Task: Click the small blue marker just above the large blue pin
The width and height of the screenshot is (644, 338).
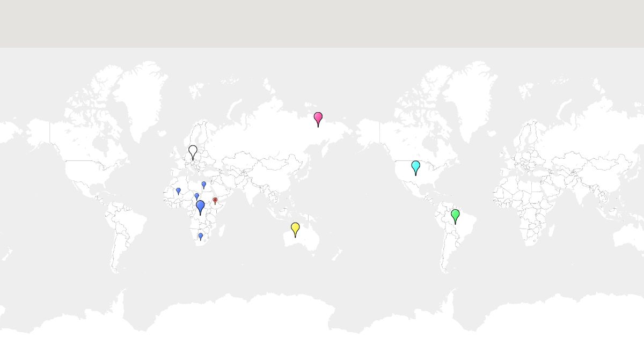Action: pos(196,196)
